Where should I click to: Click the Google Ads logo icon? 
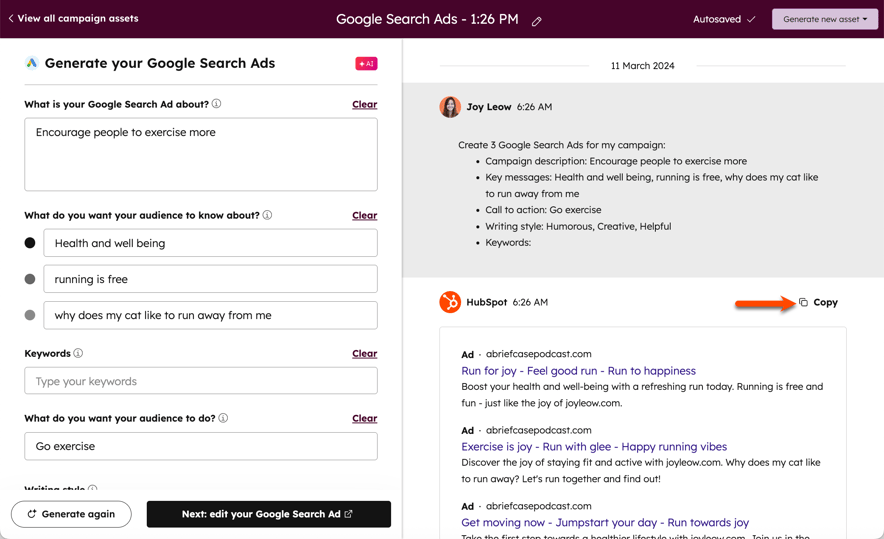click(x=32, y=63)
